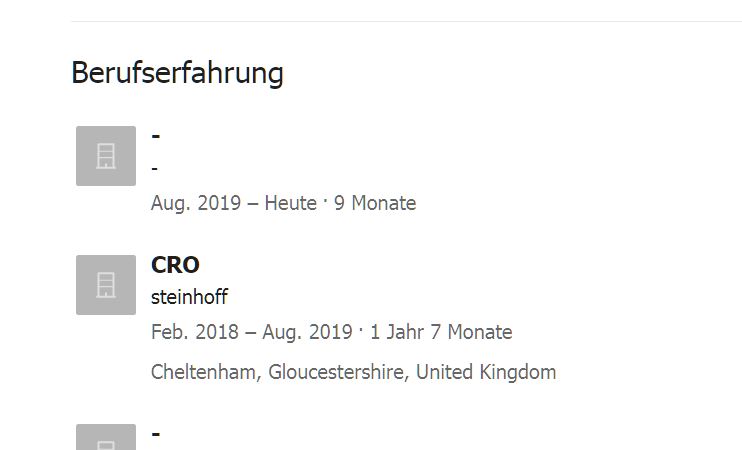Screen dimensions: 742x450
Task: Click the dash job title of first entry
Action: click(x=156, y=136)
